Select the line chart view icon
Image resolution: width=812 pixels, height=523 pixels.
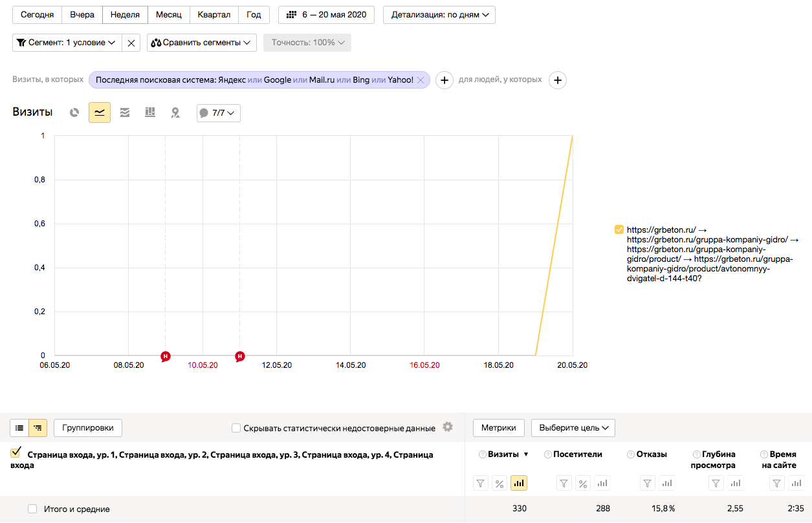pos(100,112)
